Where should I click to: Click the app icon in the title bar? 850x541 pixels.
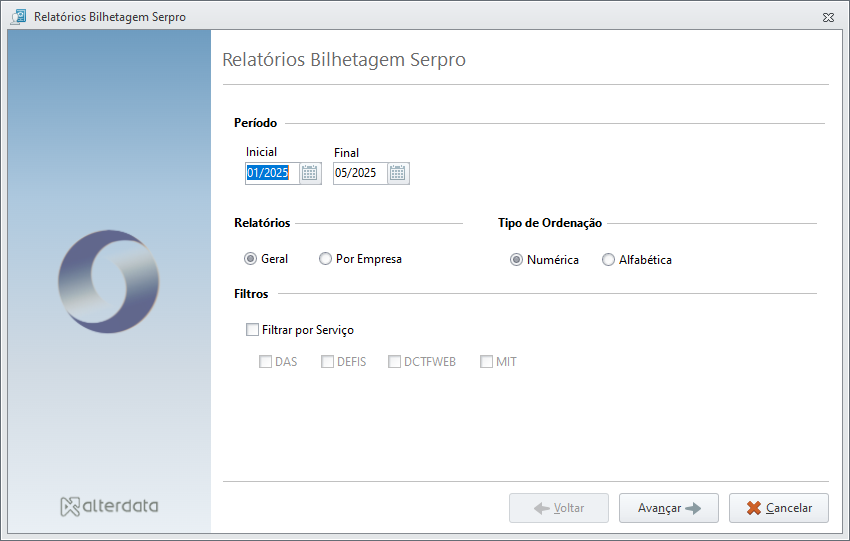[18, 17]
